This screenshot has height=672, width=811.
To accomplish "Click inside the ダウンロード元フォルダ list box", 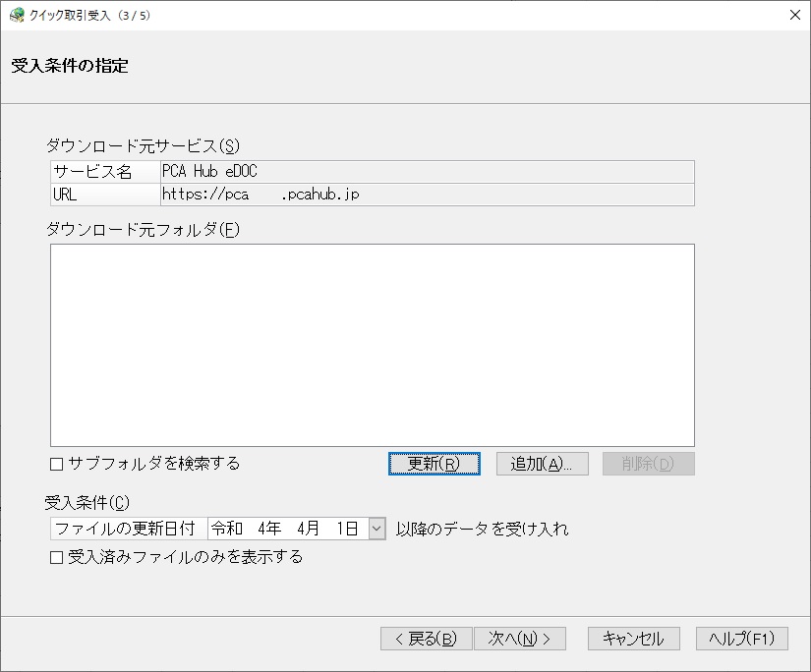I will tap(373, 345).
